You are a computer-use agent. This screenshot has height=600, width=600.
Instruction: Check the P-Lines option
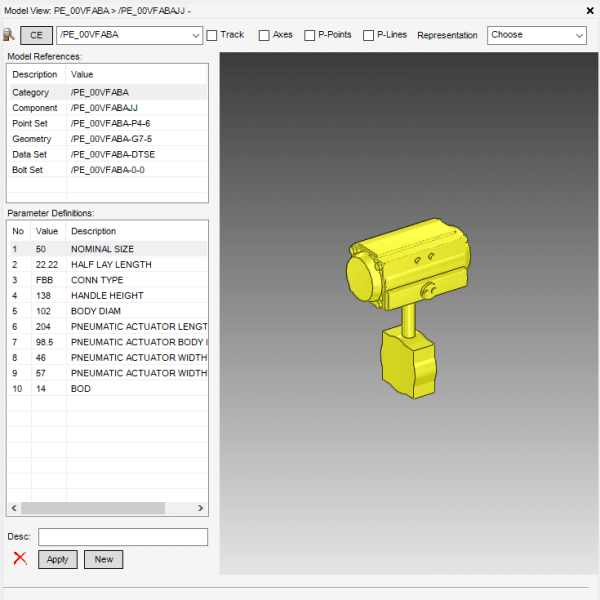coord(369,35)
